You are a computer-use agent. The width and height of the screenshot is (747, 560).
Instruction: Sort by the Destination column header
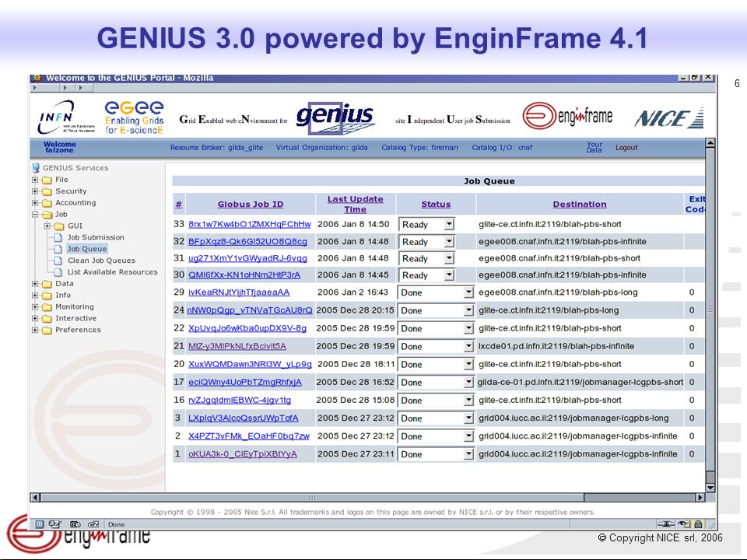[x=580, y=205]
